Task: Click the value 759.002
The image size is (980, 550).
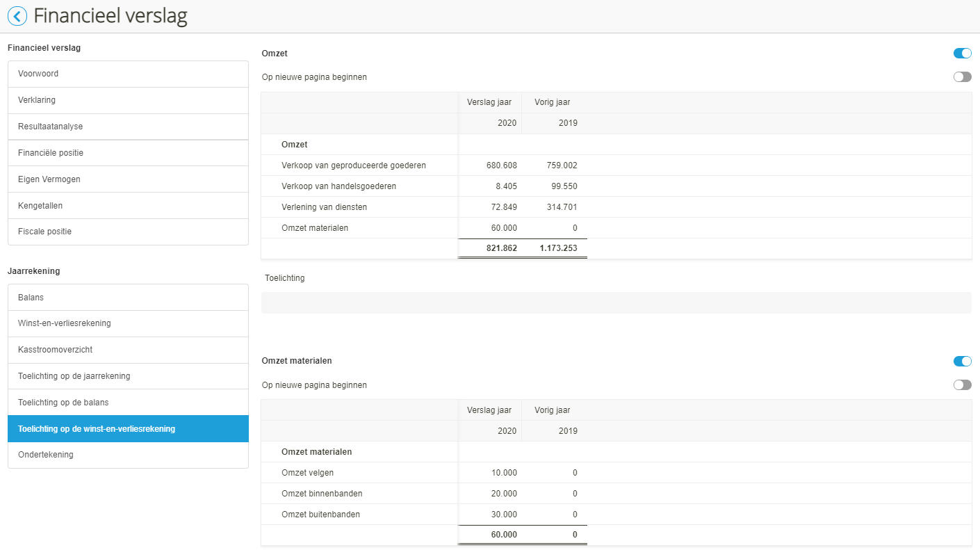Action: [x=562, y=165]
